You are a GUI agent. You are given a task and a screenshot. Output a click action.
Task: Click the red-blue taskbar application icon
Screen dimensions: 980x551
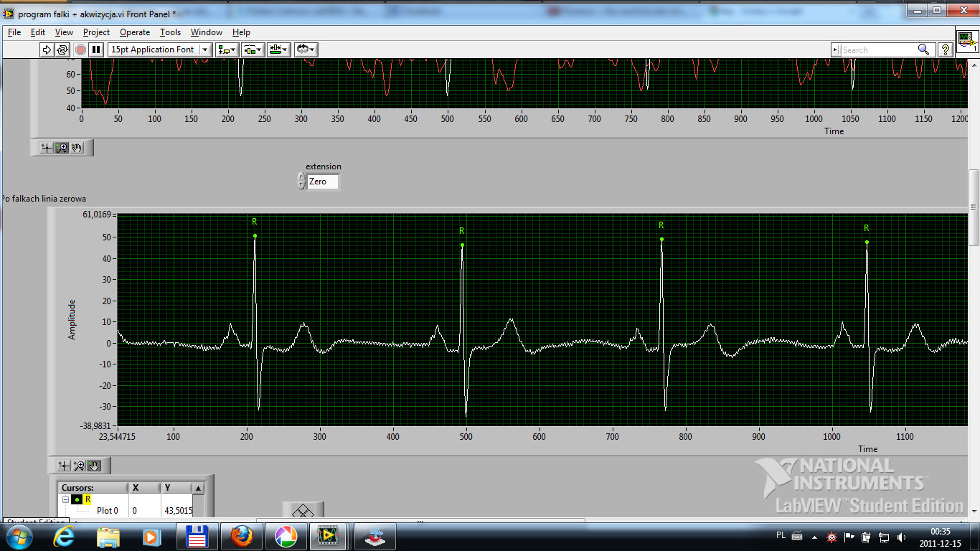[x=374, y=536]
